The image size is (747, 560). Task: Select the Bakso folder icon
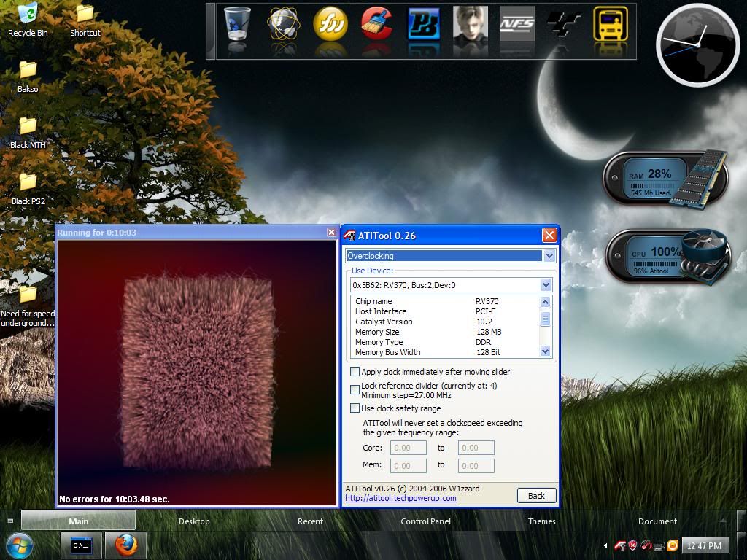click(28, 77)
